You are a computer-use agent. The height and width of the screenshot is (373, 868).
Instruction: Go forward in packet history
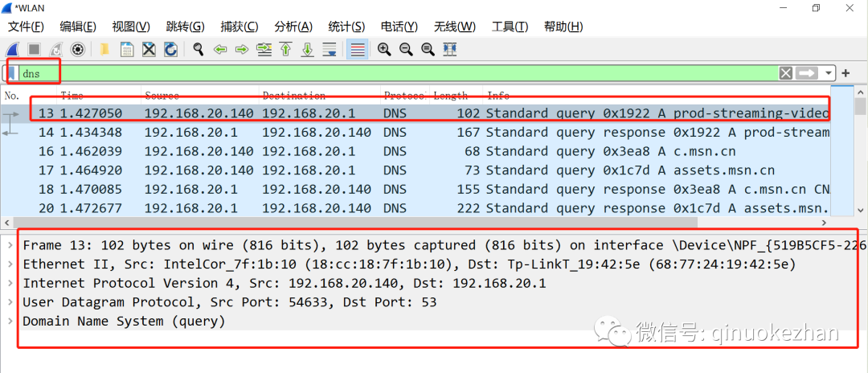coord(242,49)
